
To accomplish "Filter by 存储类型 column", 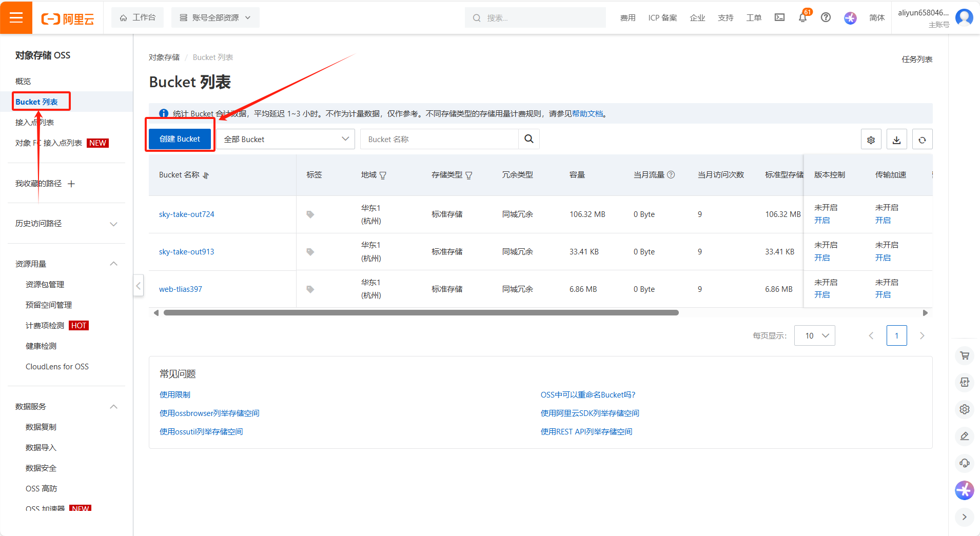I will [468, 175].
